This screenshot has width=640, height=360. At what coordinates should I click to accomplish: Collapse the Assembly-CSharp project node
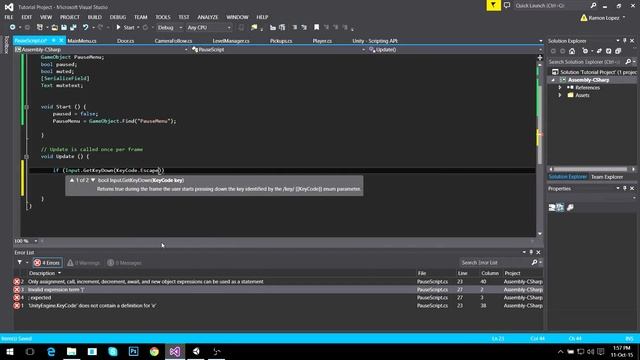[x=553, y=80]
